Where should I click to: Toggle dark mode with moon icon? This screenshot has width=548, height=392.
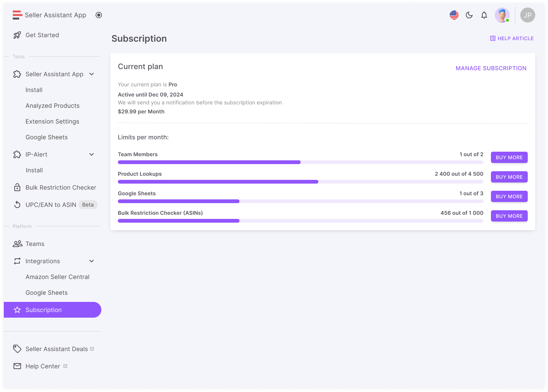tap(469, 15)
